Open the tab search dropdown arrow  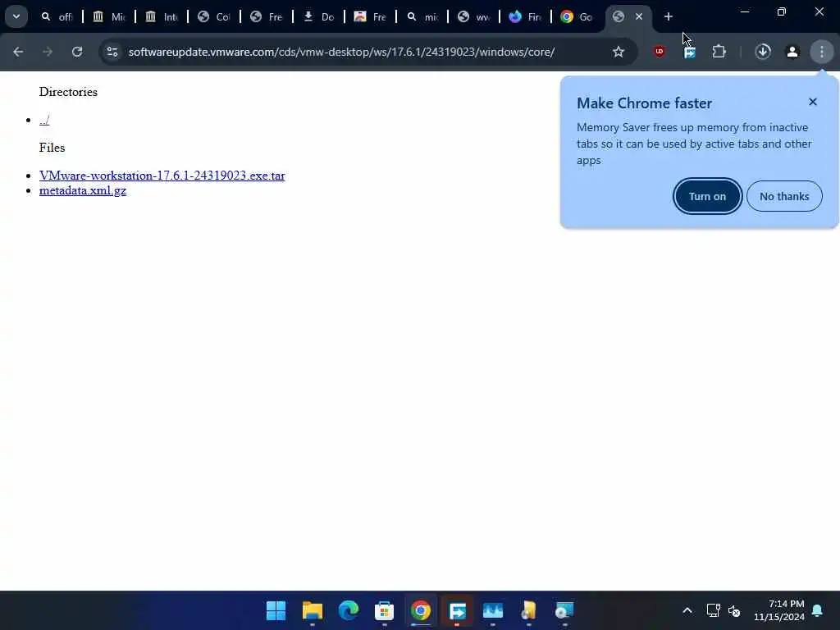[x=16, y=16]
